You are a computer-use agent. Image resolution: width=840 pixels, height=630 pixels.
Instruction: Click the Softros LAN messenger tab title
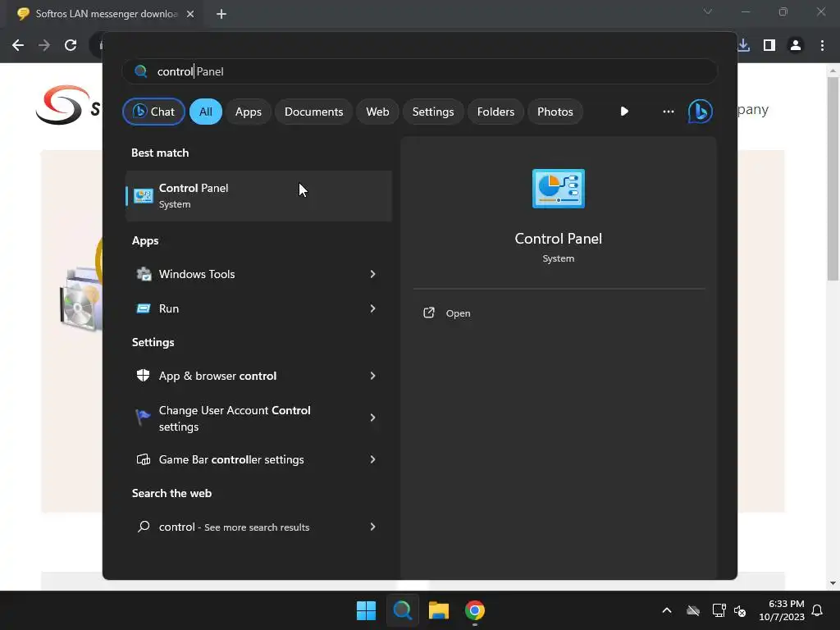[x=106, y=14]
